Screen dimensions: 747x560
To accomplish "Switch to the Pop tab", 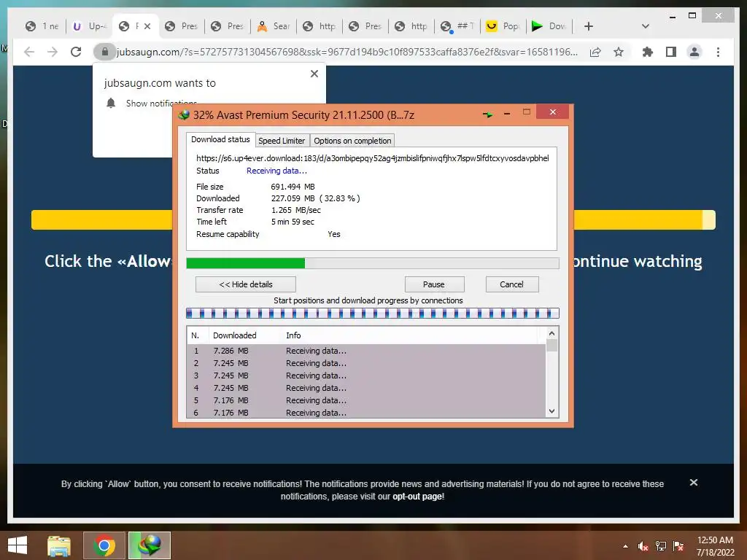I will [x=503, y=26].
